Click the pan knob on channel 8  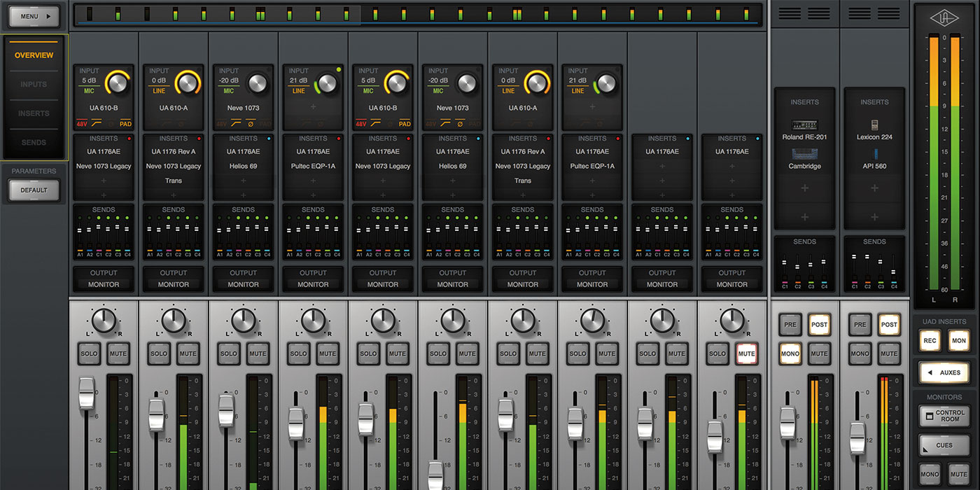click(x=592, y=321)
